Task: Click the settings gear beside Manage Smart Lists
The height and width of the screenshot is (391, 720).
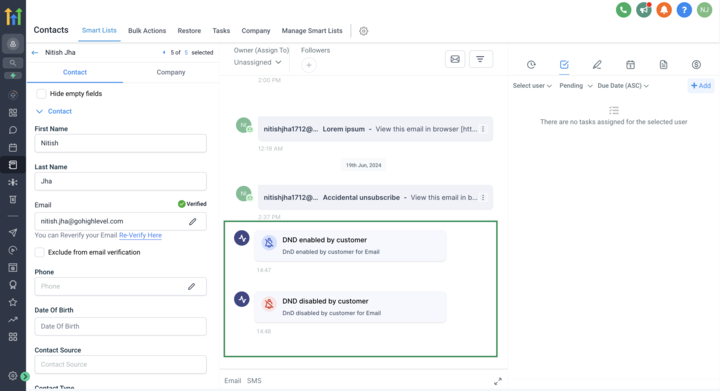Action: click(x=363, y=31)
